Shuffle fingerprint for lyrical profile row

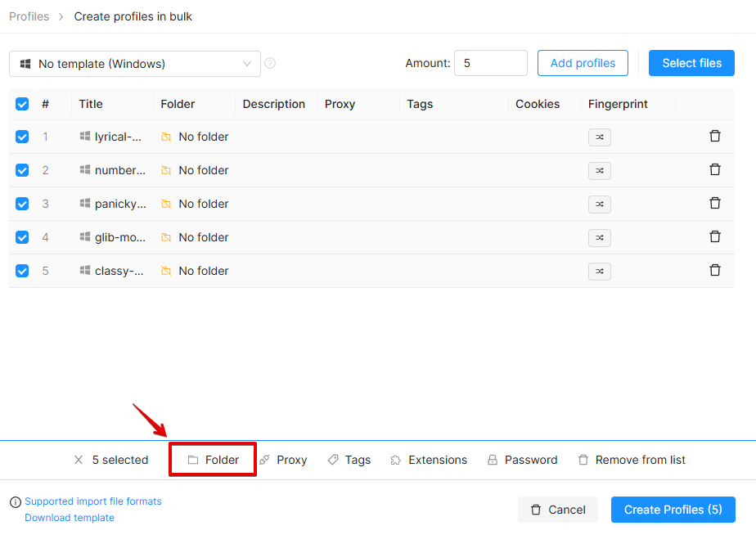pos(599,137)
